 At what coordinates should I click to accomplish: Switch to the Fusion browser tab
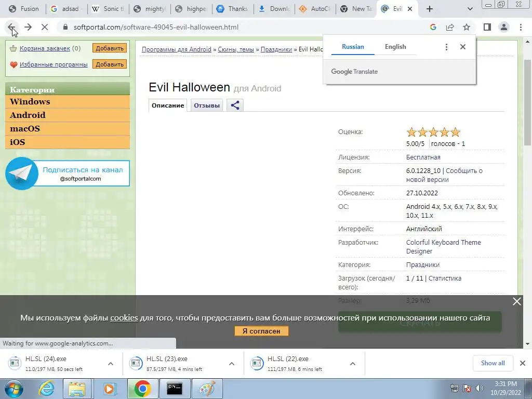point(24,9)
